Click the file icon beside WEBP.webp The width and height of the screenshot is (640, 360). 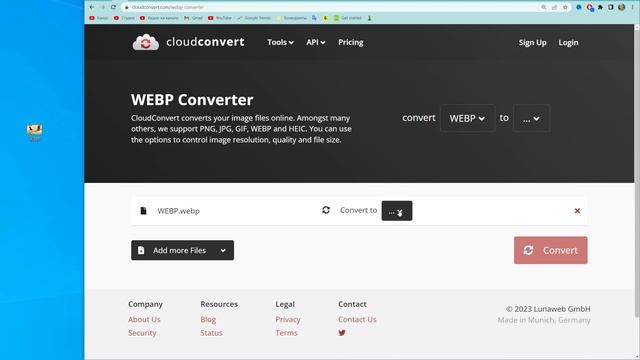143,211
